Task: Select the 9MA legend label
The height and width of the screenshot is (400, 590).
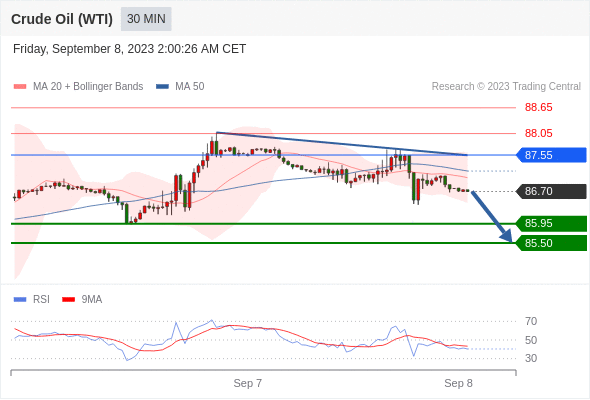Action: tap(92, 300)
